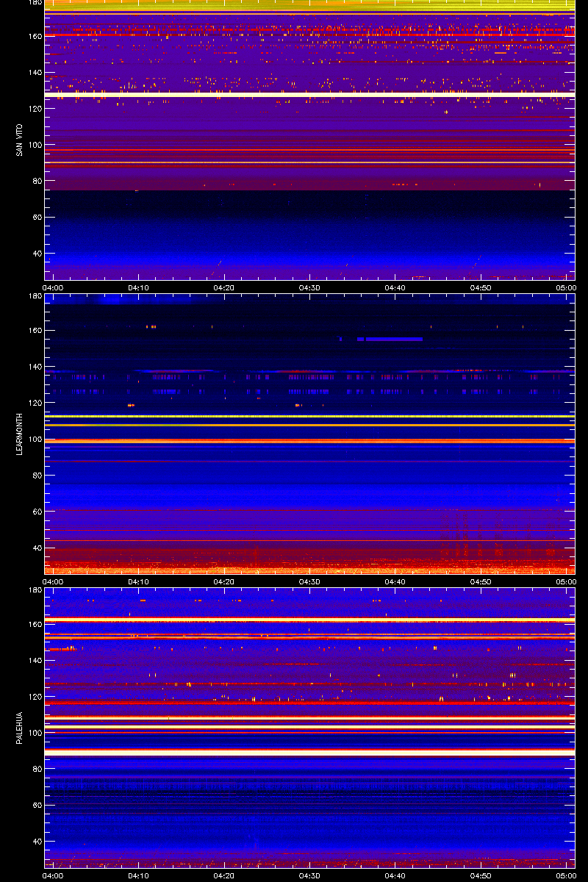This screenshot has width=588, height=882.
Task: Click the 100 frequency tick on Learmonth axis
Action: pos(35,439)
